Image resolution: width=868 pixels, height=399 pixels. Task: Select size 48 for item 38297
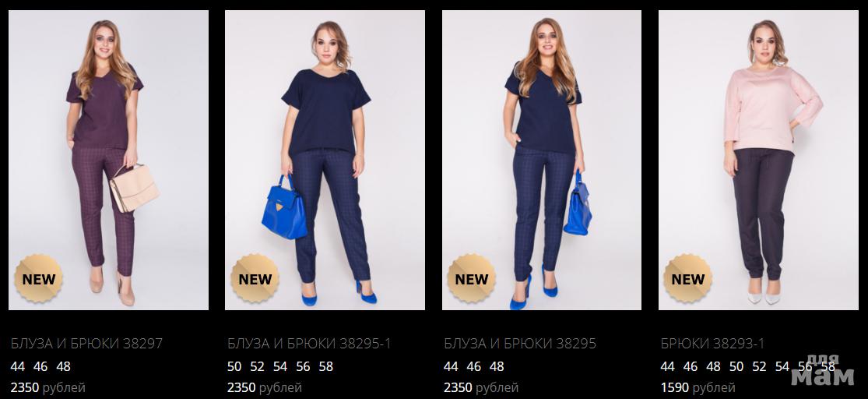[64, 366]
